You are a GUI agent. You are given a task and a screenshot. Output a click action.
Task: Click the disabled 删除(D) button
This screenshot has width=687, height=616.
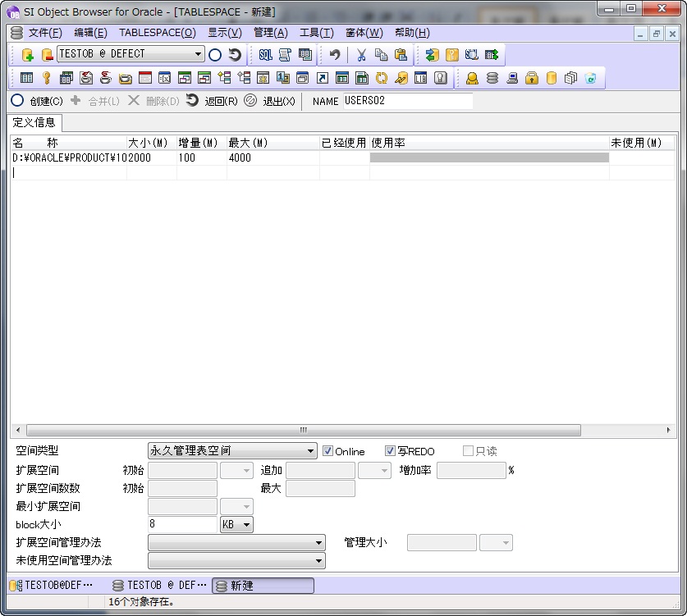(x=153, y=101)
